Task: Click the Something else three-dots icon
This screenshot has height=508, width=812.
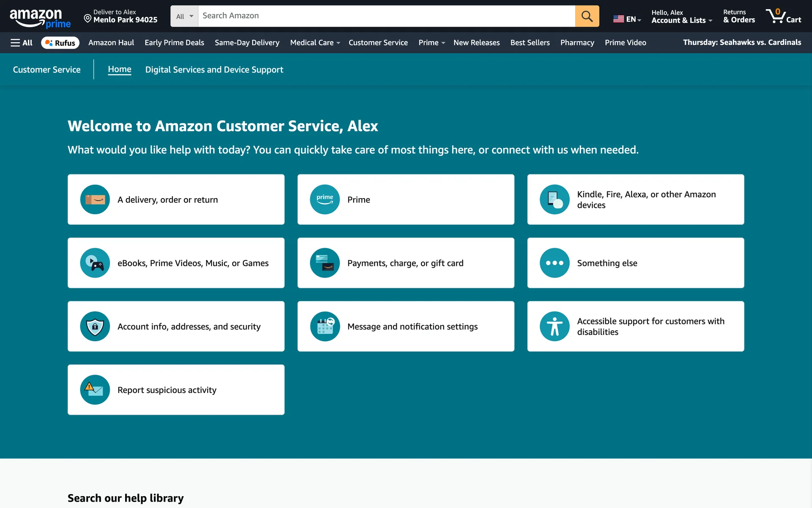Action: [x=554, y=263]
